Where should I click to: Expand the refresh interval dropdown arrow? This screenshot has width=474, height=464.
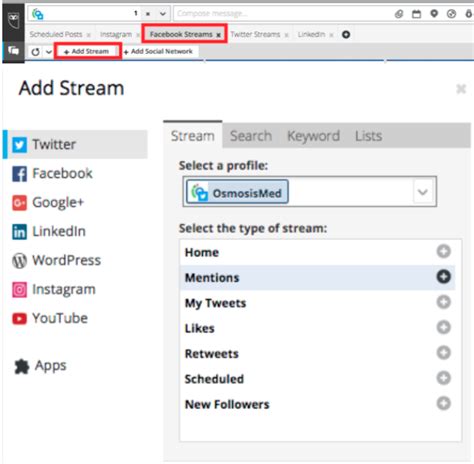[49, 52]
